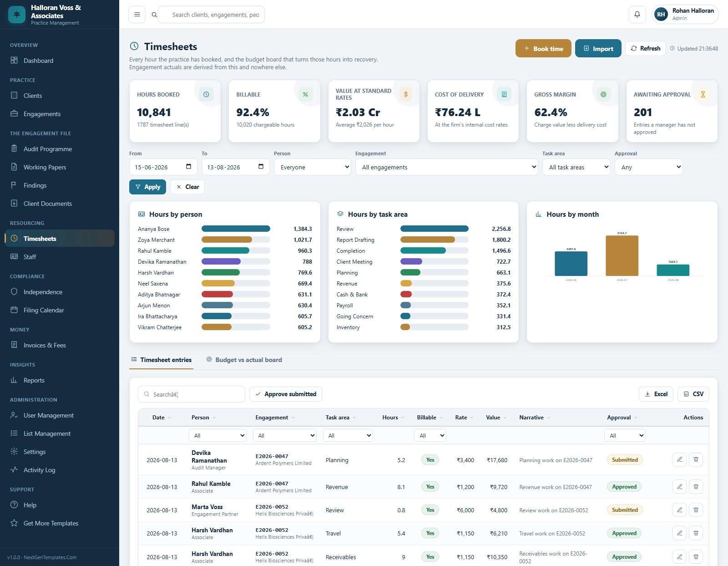Switch to Timesheet entries tab
The height and width of the screenshot is (566, 728).
click(162, 360)
